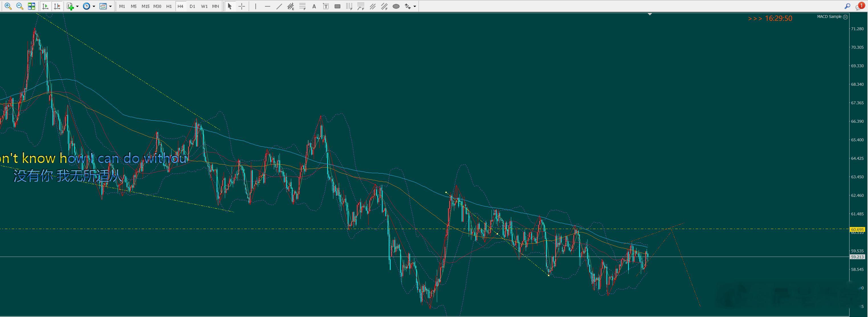
Task: Expand the Periodicity clock dropdown arrow
Action: (94, 6)
